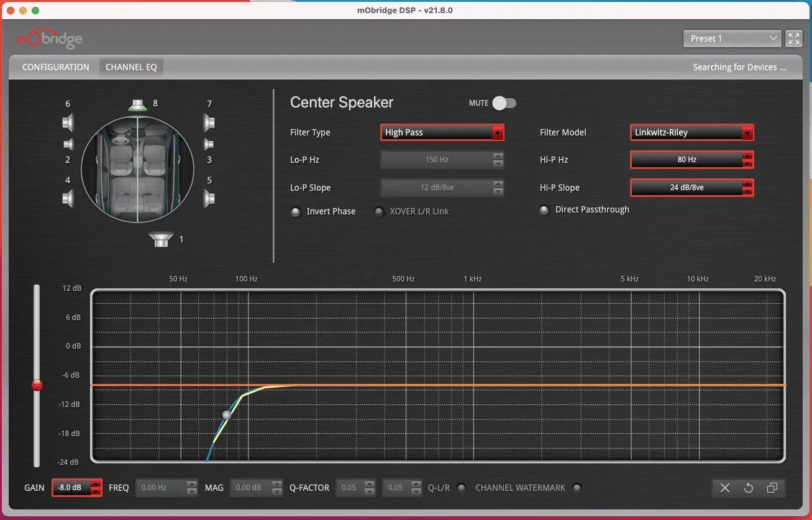812x520 pixels.
Task: Click the grey EQ node on the curve
Action: pos(227,414)
